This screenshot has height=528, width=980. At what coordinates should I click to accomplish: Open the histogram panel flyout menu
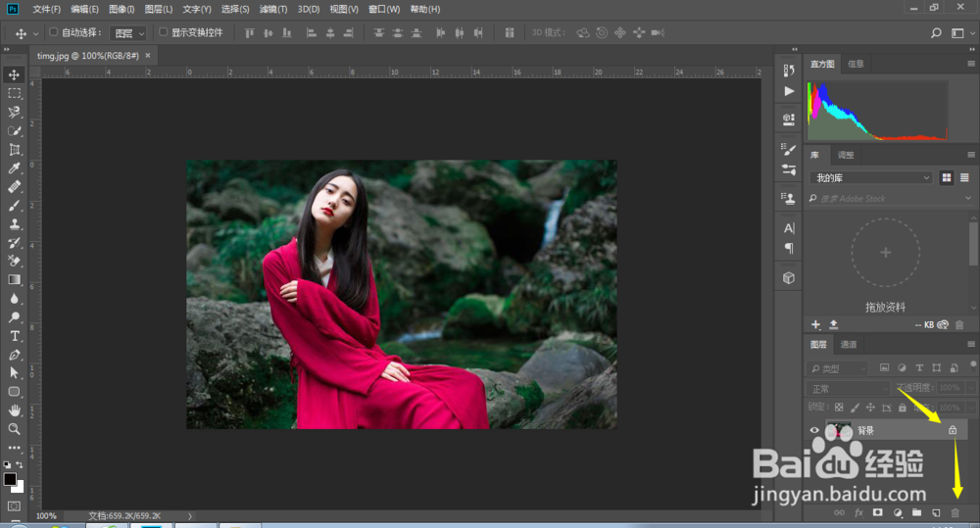970,64
